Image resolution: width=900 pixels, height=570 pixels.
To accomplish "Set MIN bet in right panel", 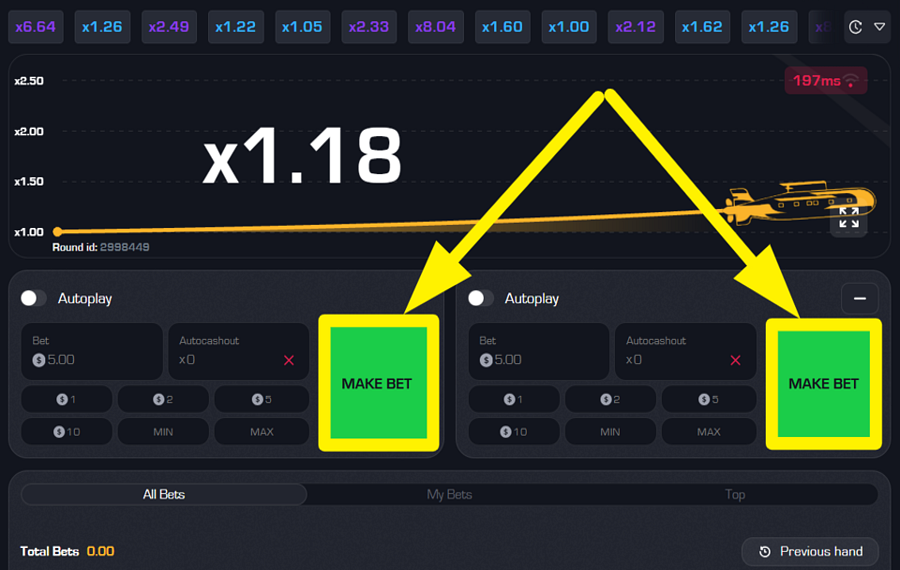I will pos(610,432).
